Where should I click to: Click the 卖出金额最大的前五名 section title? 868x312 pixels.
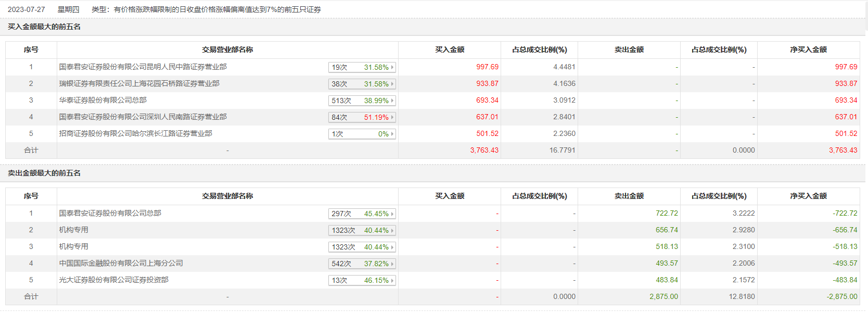click(x=44, y=173)
